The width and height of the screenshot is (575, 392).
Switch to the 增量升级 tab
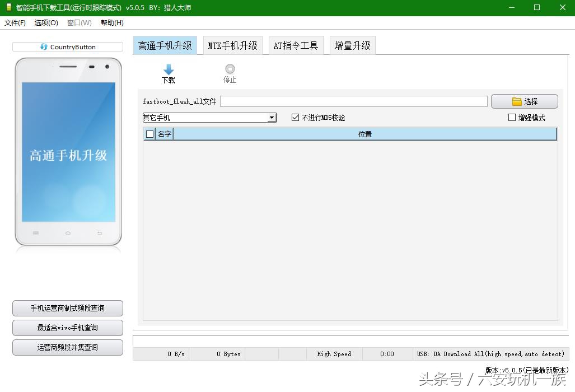352,45
